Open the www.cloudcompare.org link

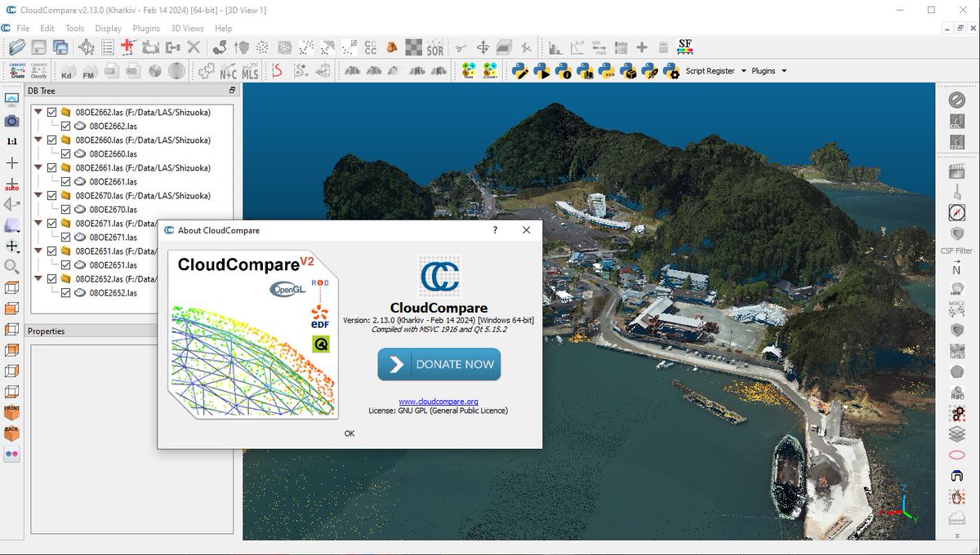pyautogui.click(x=439, y=402)
